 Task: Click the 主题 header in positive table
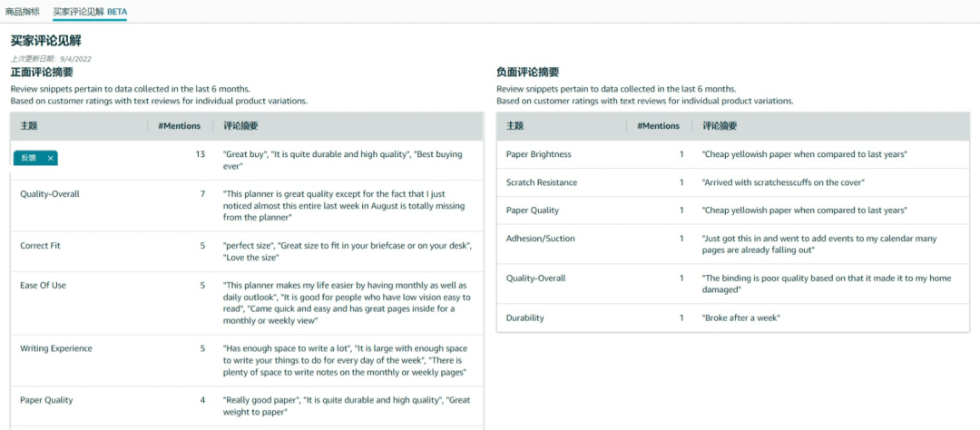click(29, 126)
